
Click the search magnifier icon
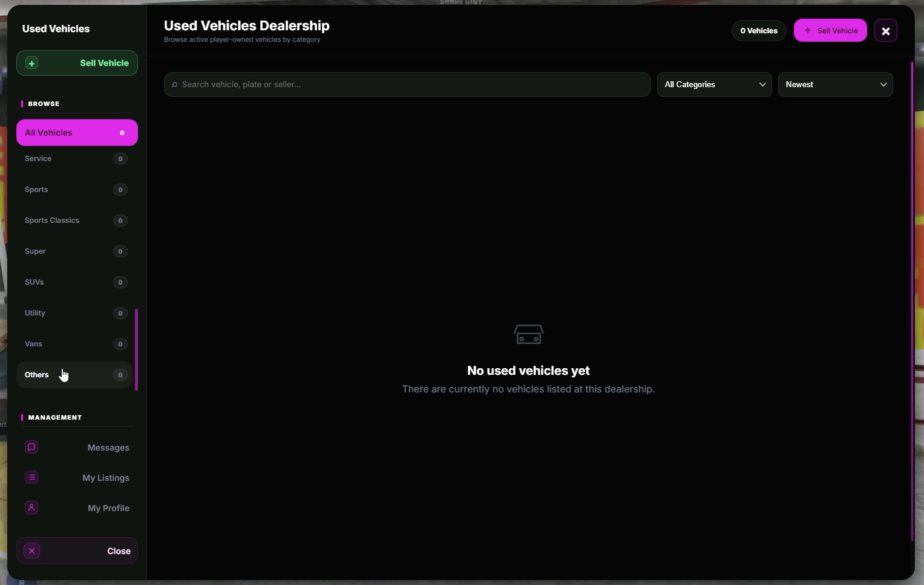174,85
